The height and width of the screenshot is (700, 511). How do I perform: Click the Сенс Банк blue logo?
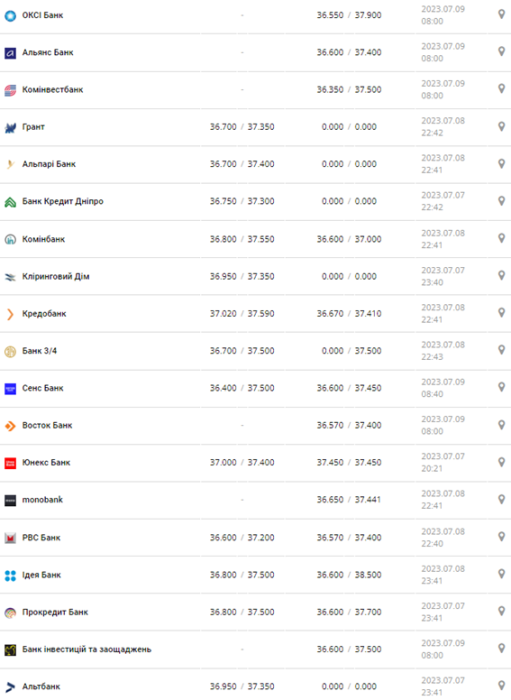(10, 389)
